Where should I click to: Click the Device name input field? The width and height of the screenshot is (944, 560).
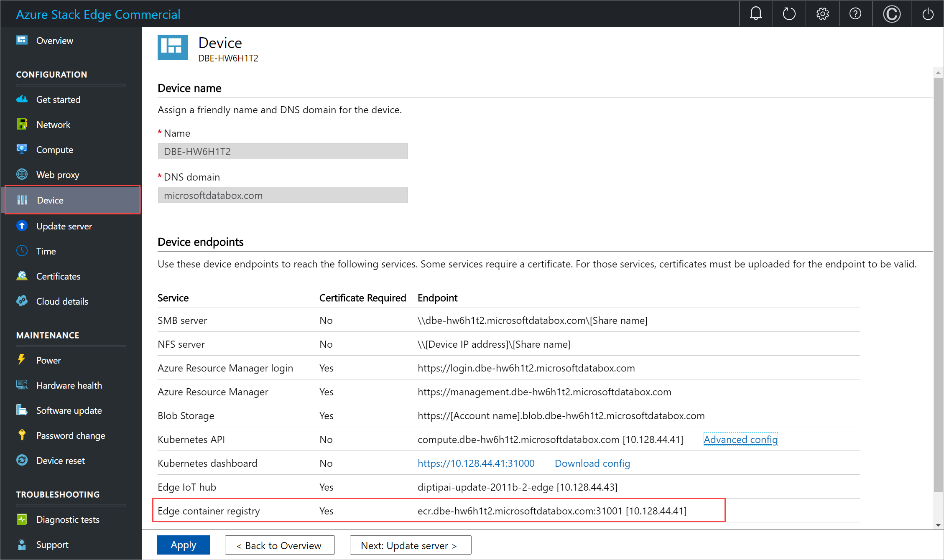[x=283, y=151]
